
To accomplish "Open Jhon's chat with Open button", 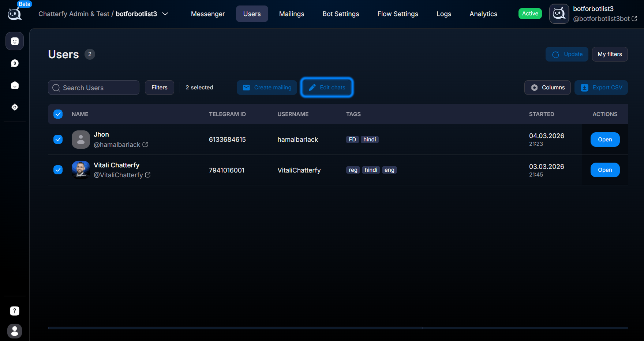I will 605,140.
